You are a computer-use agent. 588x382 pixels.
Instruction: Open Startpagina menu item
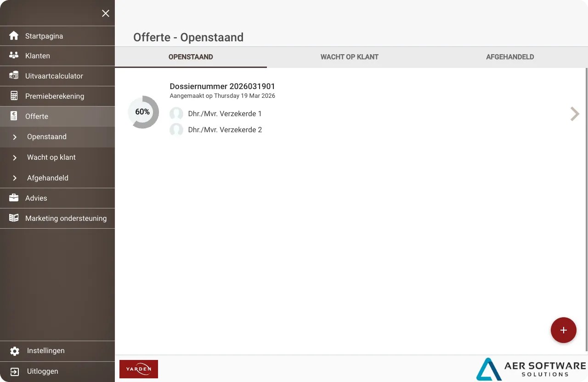click(57, 36)
